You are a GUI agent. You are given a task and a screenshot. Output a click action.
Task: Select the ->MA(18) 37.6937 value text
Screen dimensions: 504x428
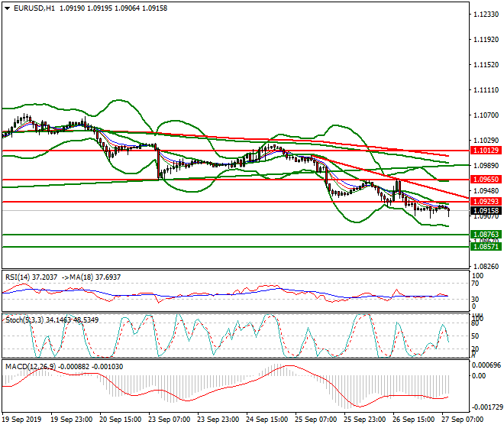tap(91, 277)
